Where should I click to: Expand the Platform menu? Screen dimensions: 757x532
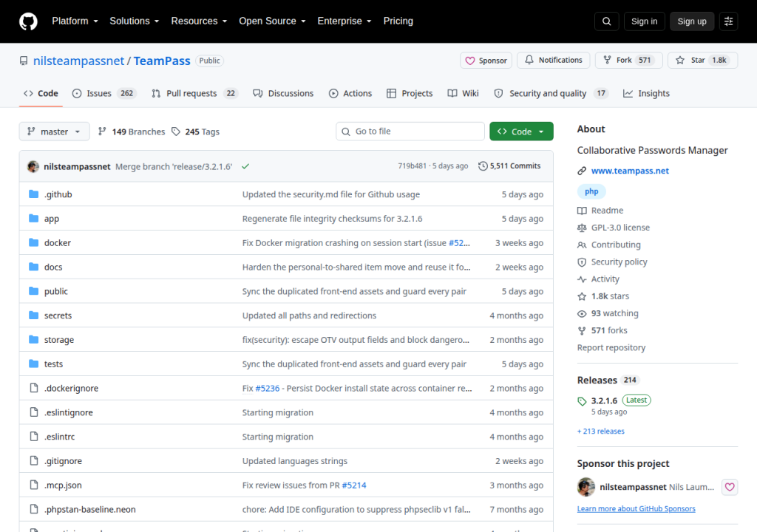pos(75,21)
